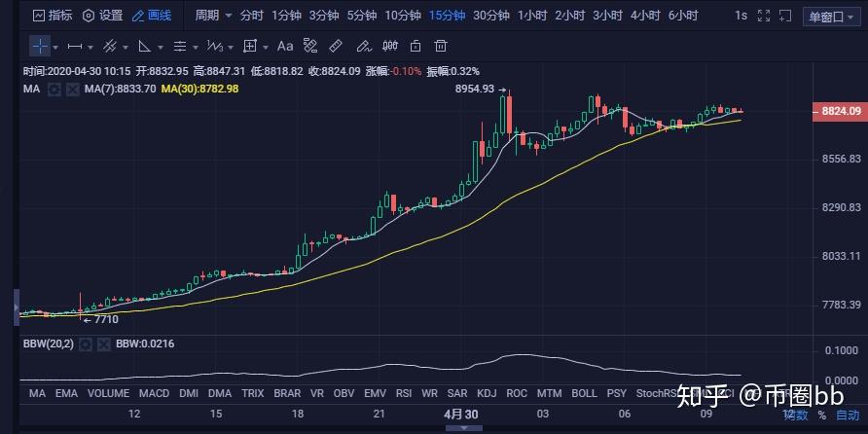Viewport: 868px width, 434px height.
Task: Click the screenshot capture icon
Action: (785, 16)
